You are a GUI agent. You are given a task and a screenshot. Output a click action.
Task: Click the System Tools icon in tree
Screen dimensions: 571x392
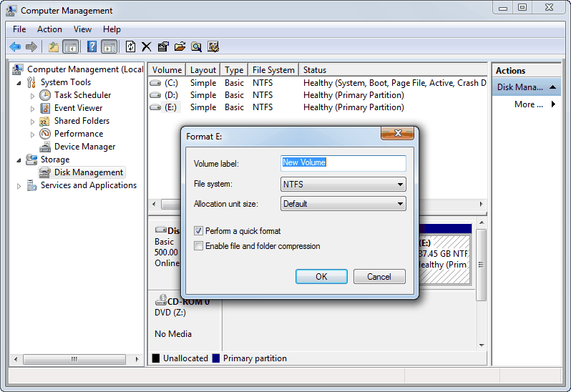coord(31,82)
